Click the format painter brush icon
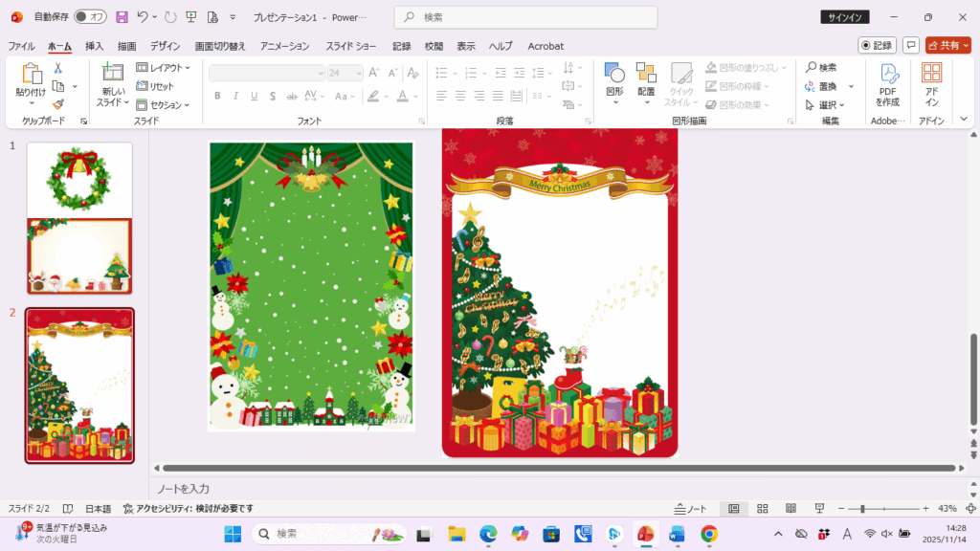Screen dimensions: 980x551 57,104
